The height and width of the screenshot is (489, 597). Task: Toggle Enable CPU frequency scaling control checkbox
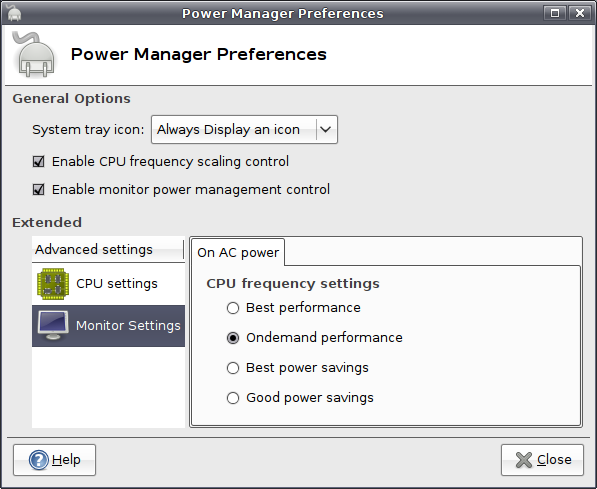pyautogui.click(x=38, y=161)
